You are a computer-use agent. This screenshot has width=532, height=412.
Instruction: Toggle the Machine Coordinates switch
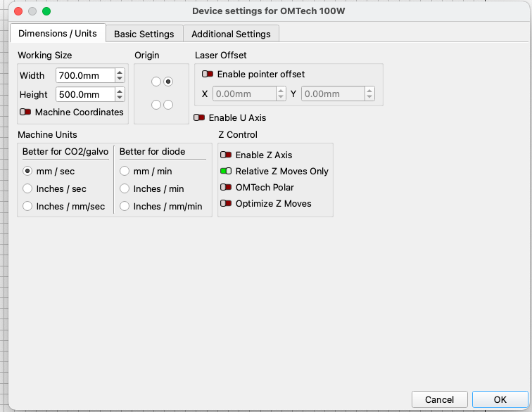coord(25,112)
